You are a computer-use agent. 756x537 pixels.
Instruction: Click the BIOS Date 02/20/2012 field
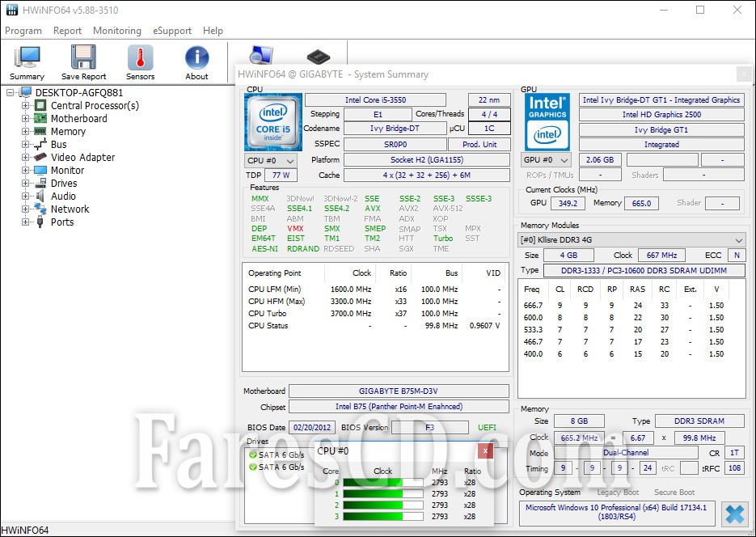coord(312,427)
